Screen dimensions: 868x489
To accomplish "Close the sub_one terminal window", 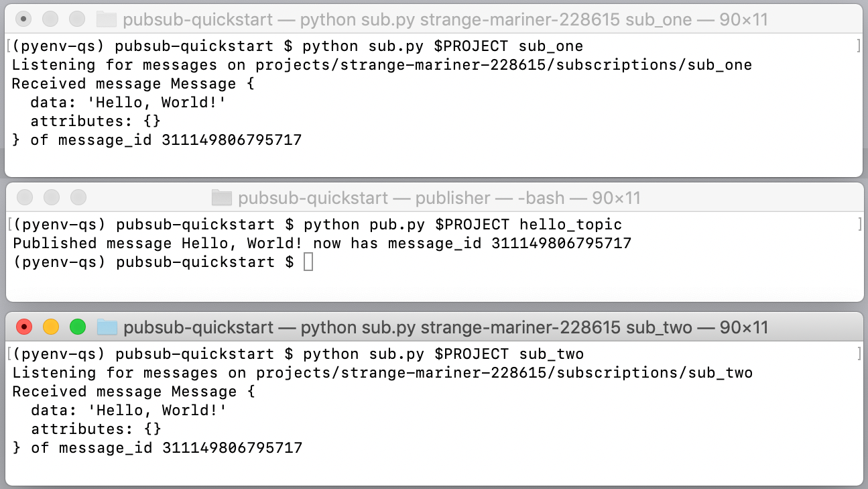I will (x=23, y=19).
